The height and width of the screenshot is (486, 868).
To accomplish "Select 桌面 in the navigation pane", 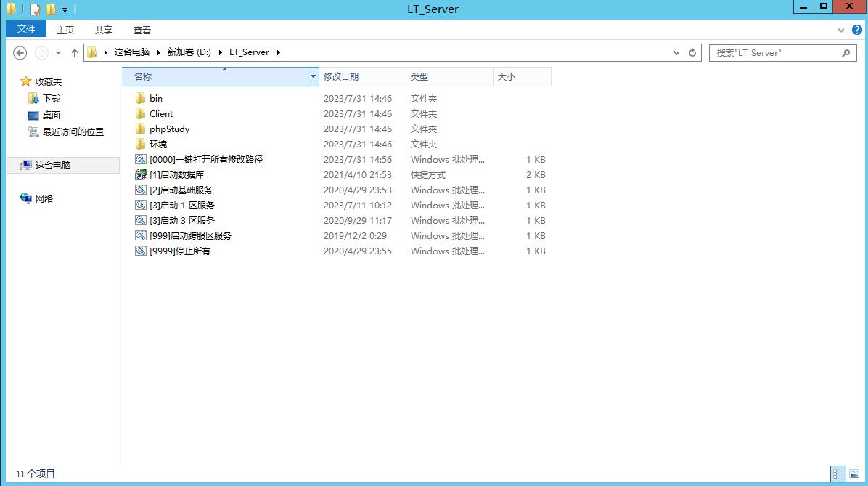I will (51, 116).
